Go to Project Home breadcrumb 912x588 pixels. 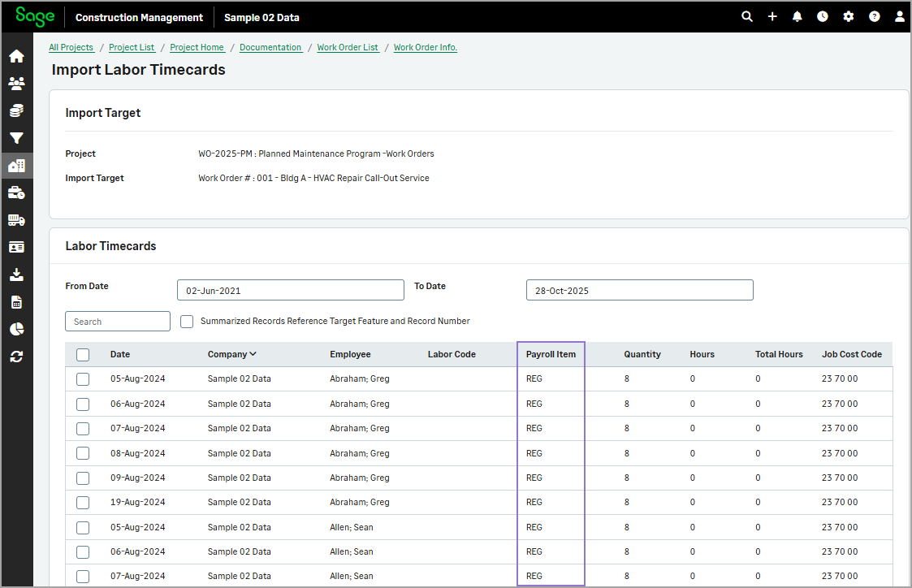click(x=197, y=47)
